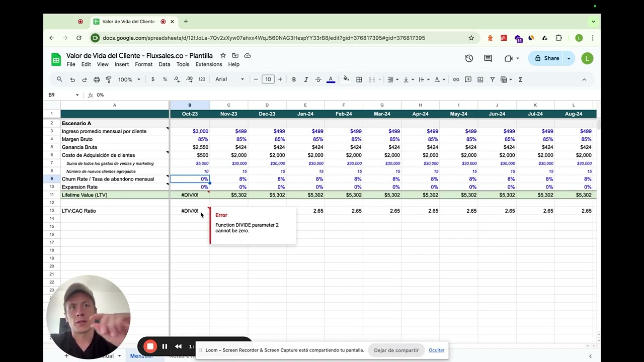Open the borders menu
The height and width of the screenshot is (362, 644).
[x=359, y=79]
